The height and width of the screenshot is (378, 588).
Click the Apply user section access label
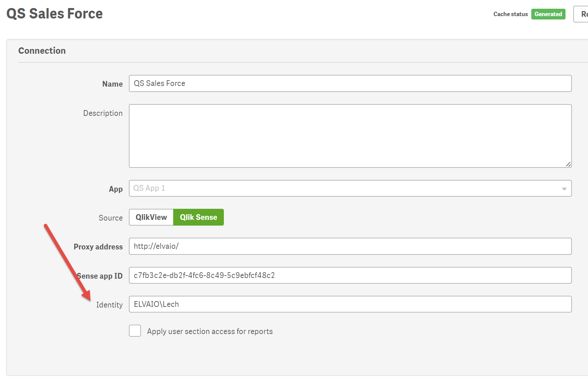click(210, 332)
